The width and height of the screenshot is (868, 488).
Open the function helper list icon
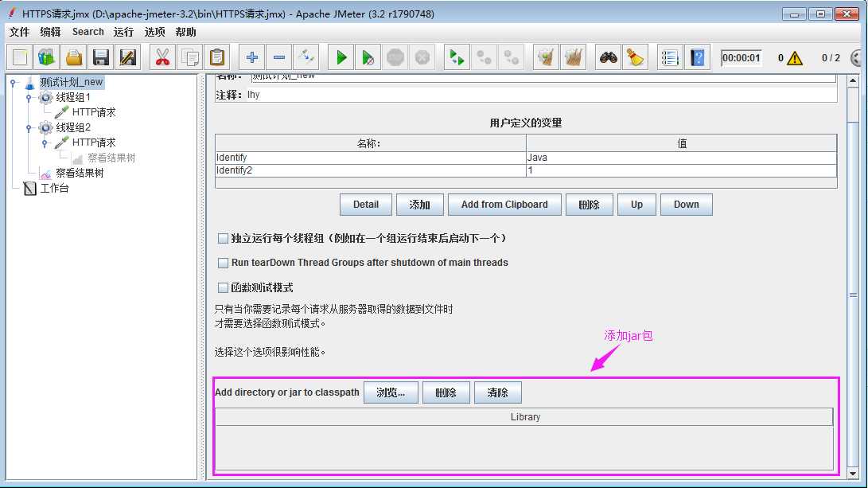(x=669, y=57)
